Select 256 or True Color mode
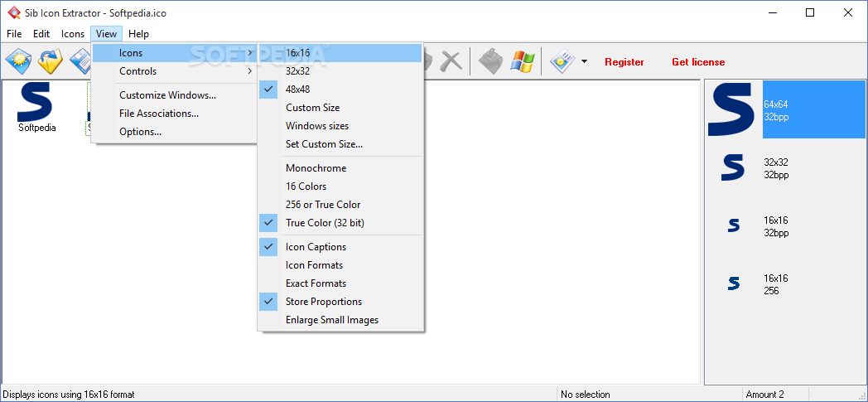The image size is (868, 402). coord(340,205)
